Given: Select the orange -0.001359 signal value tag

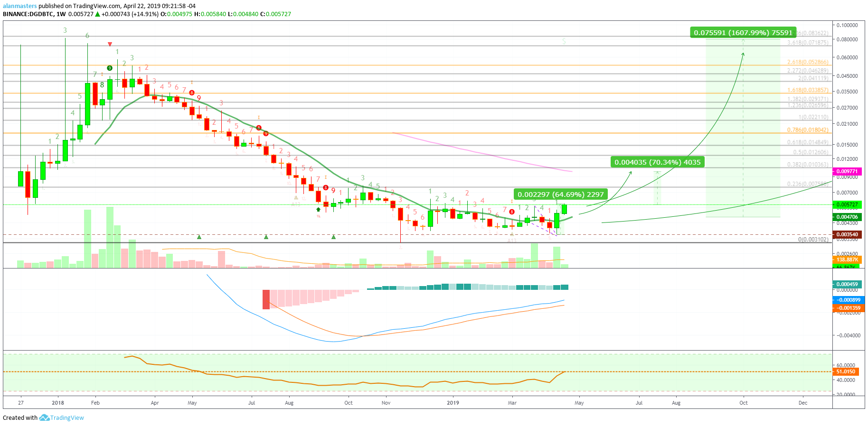Looking at the screenshot, I should pyautogui.click(x=849, y=308).
